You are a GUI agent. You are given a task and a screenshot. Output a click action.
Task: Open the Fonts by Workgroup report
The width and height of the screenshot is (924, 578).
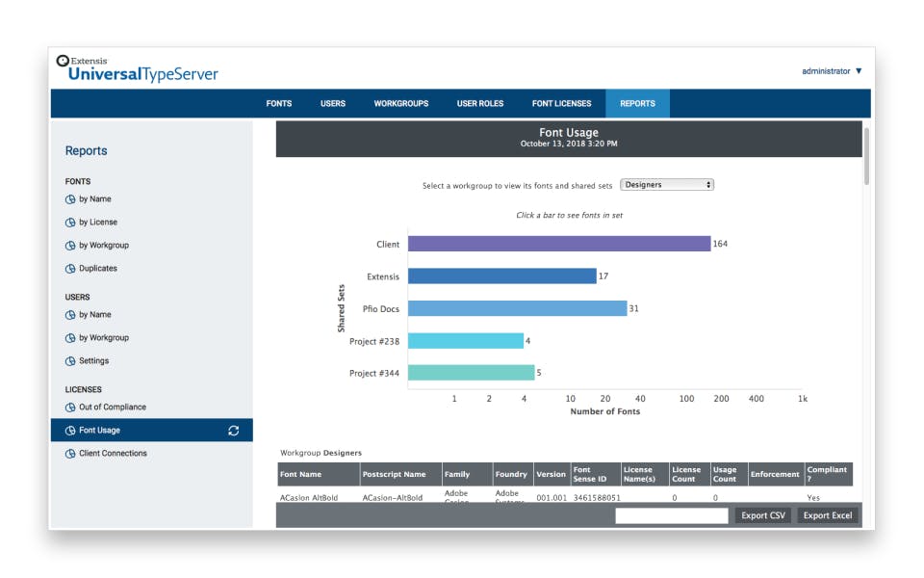pos(104,245)
